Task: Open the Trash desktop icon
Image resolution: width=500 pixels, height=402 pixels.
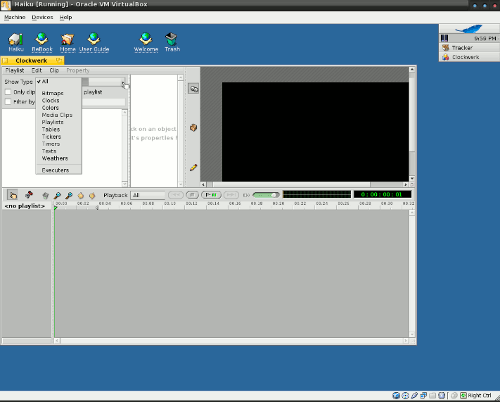Action: [172, 42]
